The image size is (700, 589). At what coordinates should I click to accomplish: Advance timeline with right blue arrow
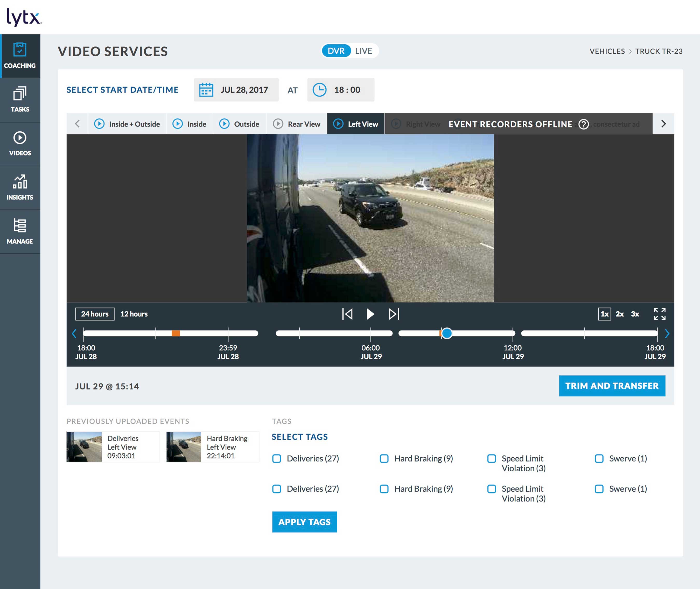pyautogui.click(x=667, y=333)
